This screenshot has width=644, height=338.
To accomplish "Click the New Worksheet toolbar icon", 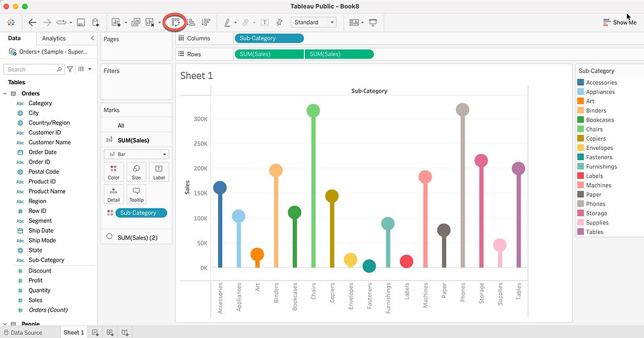I will (x=116, y=22).
